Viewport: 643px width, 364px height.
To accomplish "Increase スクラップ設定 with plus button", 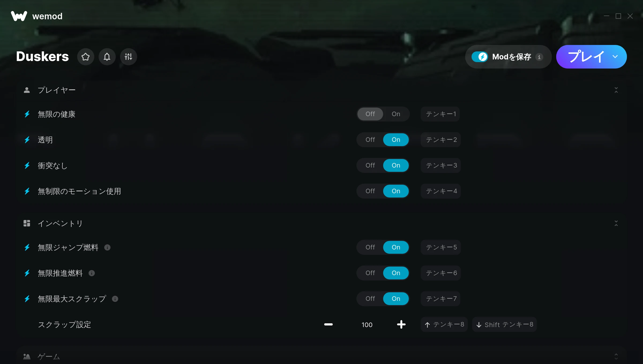I will (x=401, y=324).
